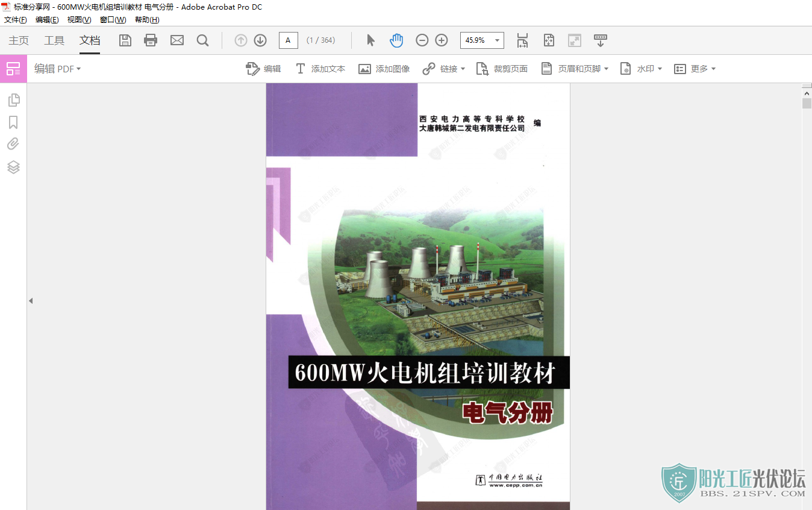Open Layers sidebar panel
This screenshot has height=510, width=812.
coord(13,167)
